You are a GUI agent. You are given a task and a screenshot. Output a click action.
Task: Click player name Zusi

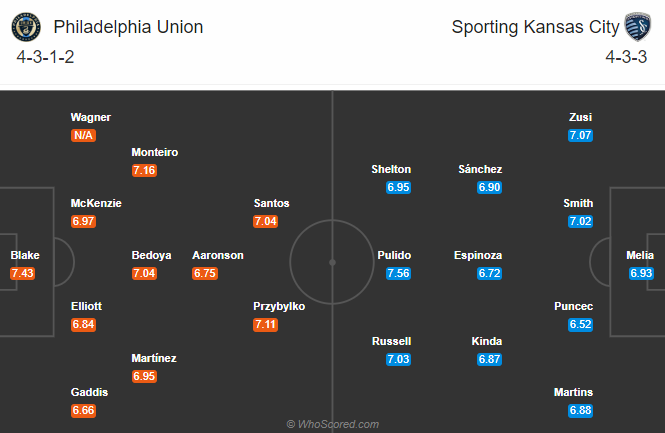[580, 117]
